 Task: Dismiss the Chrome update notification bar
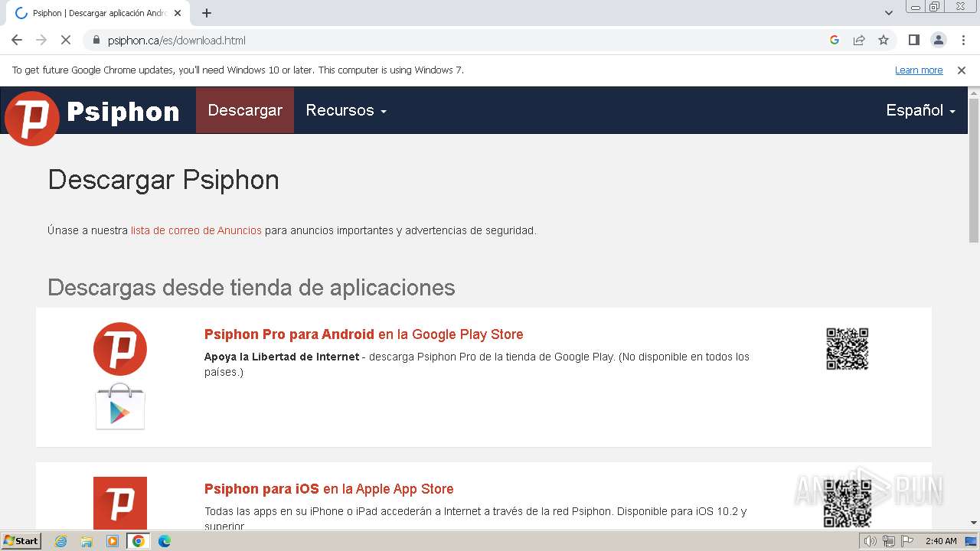[x=962, y=70]
